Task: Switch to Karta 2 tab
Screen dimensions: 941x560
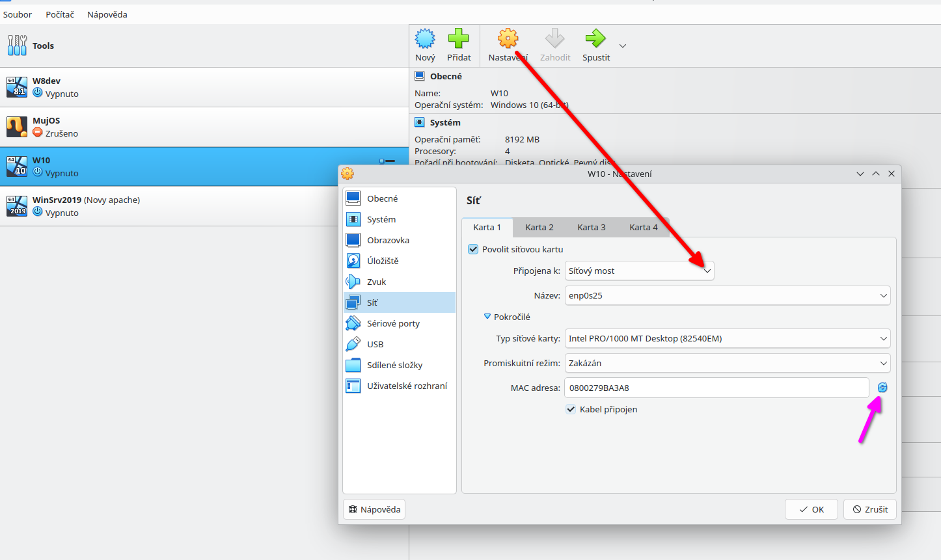Action: tap(539, 227)
